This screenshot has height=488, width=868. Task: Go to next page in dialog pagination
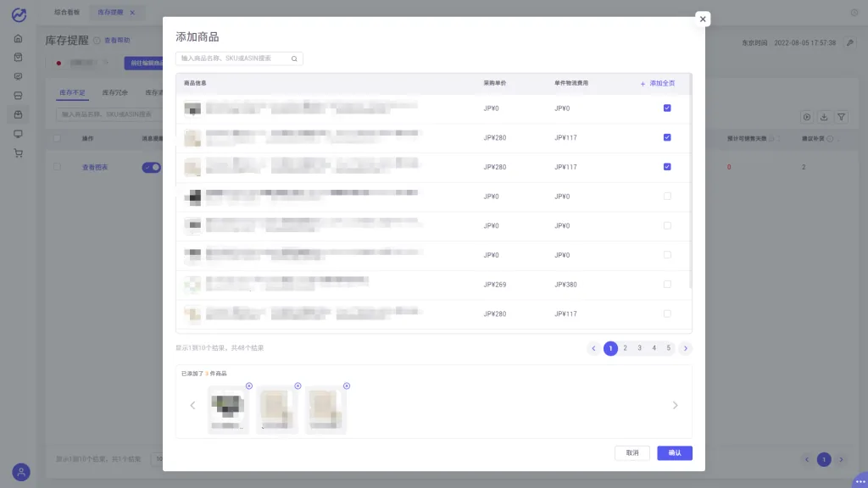pyautogui.click(x=685, y=348)
